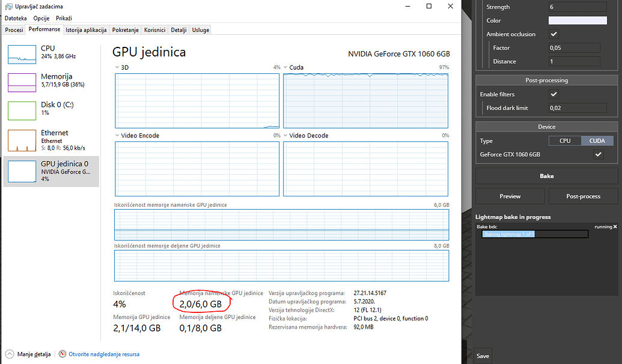The height and width of the screenshot is (364, 622).
Task: Disable the Ambient occlusion checkbox
Action: coord(554,34)
